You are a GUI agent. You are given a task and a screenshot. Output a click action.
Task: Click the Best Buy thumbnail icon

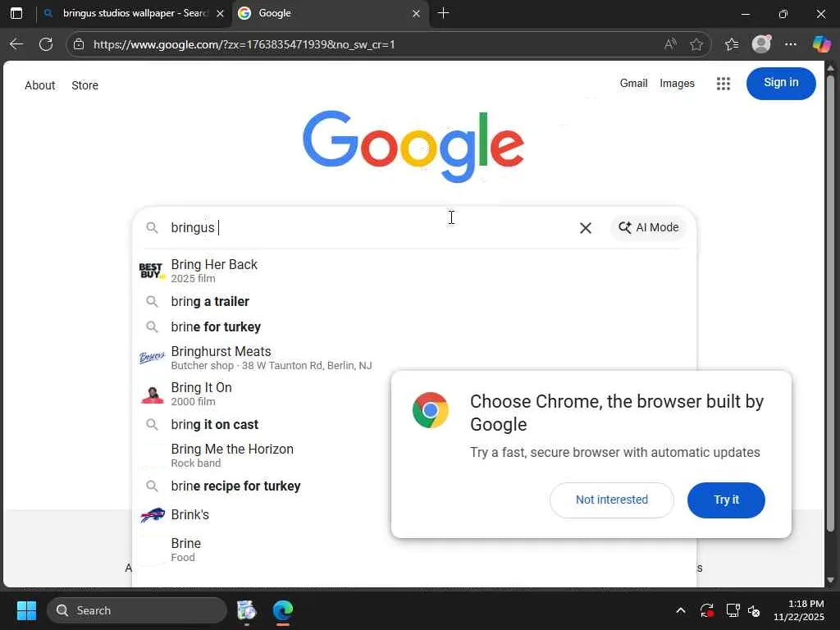point(152,271)
